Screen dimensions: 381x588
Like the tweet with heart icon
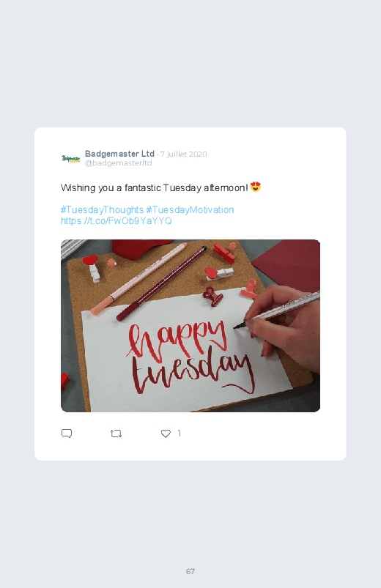click(166, 434)
